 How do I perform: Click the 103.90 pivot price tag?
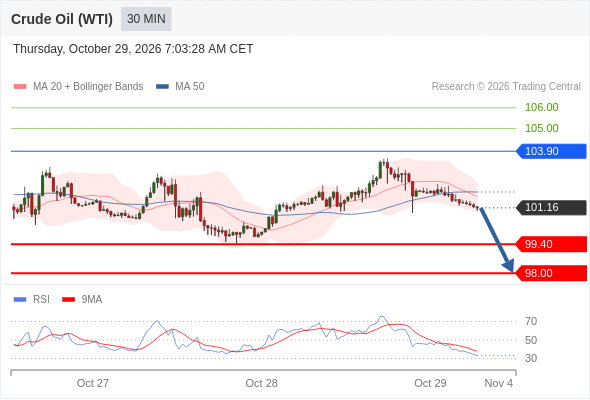click(551, 151)
